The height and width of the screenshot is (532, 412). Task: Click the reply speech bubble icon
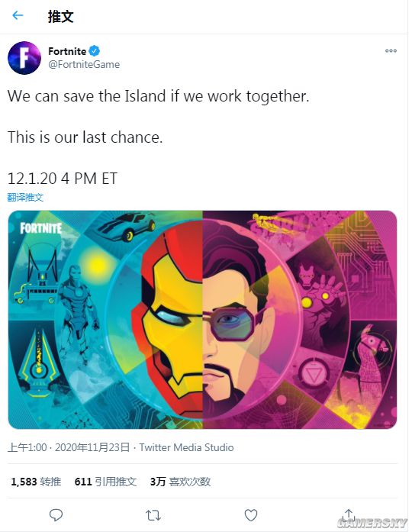56,515
